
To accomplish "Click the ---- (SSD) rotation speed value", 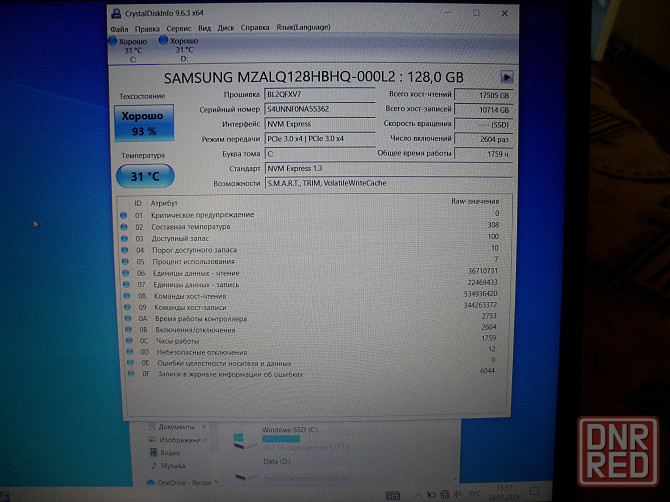I will pos(483,125).
